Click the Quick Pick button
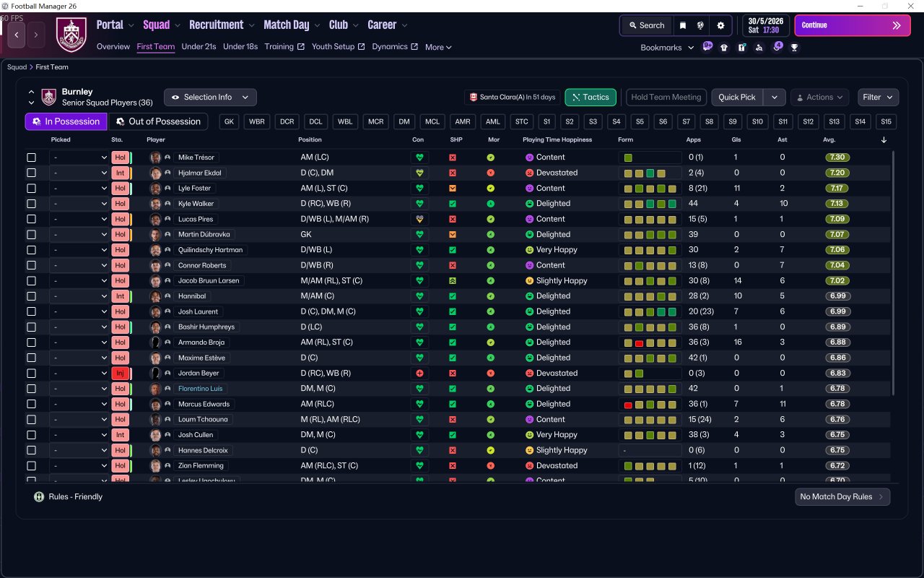Screen dimensions: 924x578 pyautogui.click(x=737, y=98)
